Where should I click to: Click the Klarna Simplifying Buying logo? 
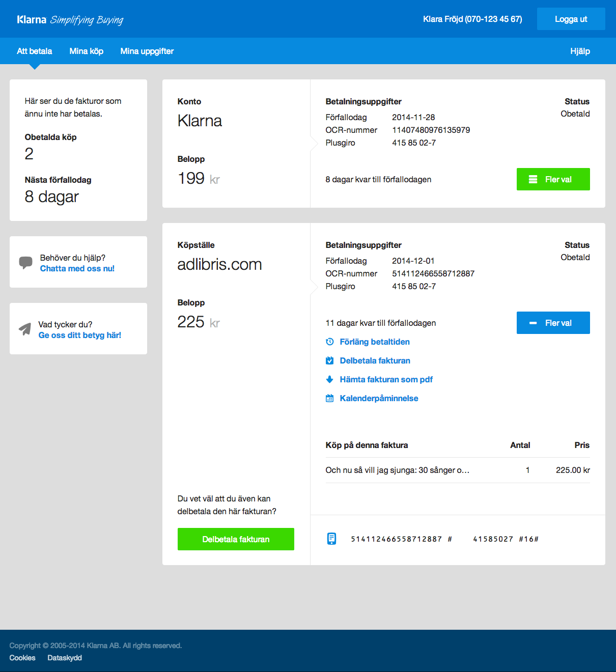click(70, 20)
